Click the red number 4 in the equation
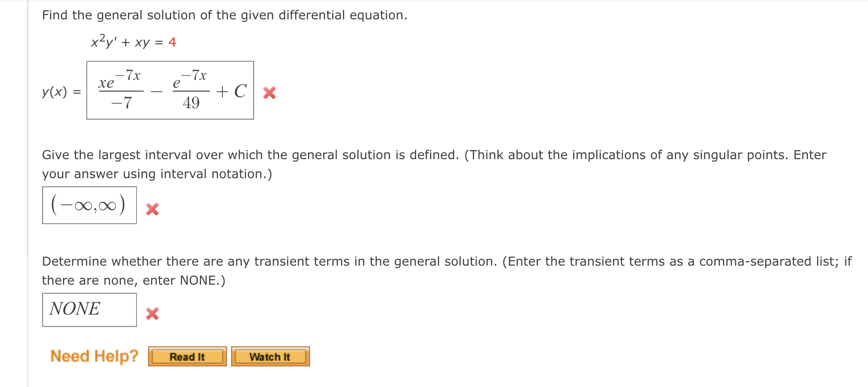 click(x=172, y=42)
